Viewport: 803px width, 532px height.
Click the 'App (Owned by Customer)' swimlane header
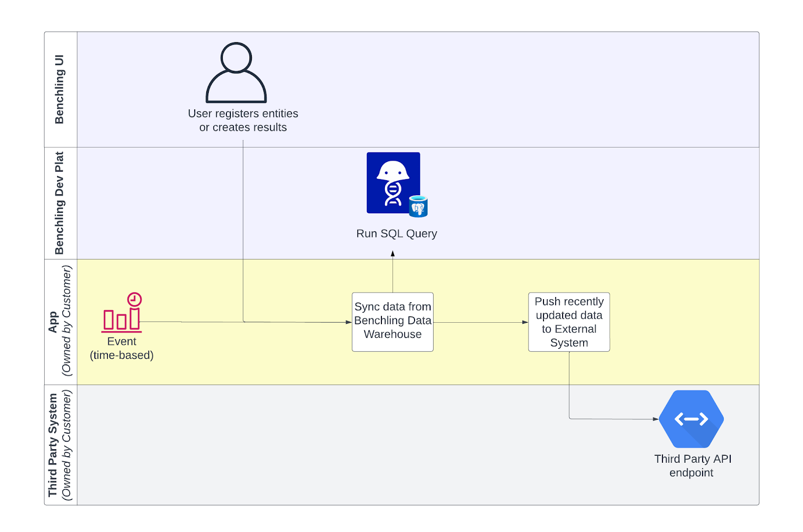coord(61,322)
